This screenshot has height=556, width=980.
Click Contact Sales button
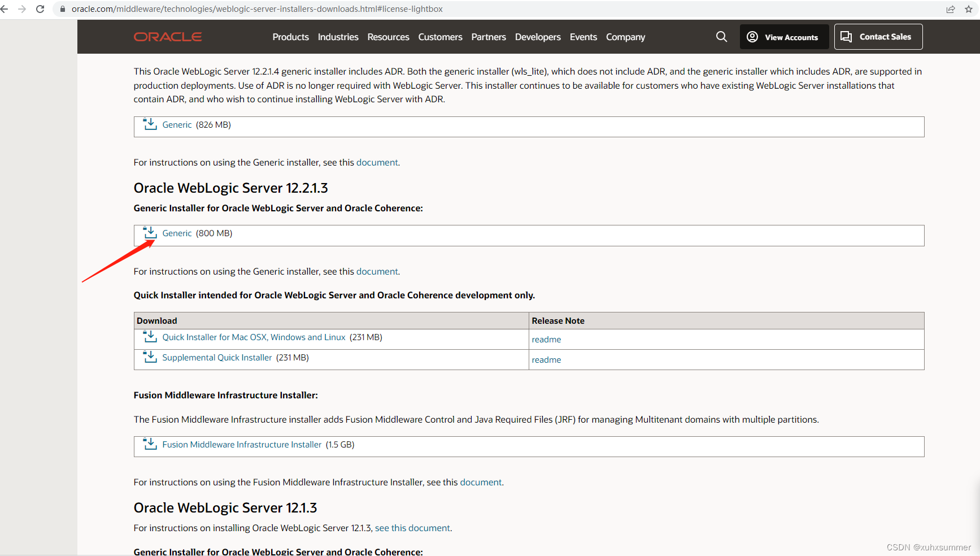coord(878,37)
